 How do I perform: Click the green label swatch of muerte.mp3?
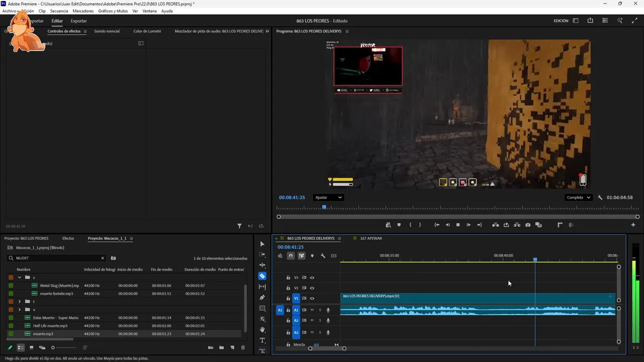point(11,334)
